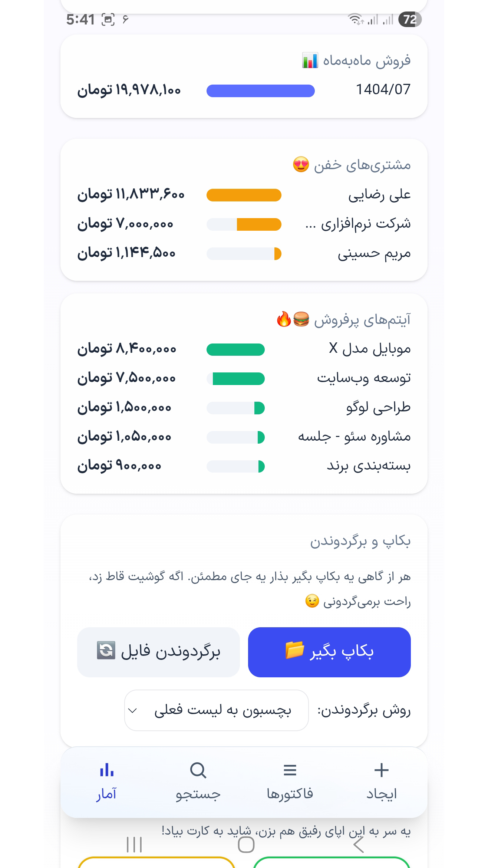488x868 pixels.
Task: Open the آمار statistics tab icon
Action: tap(107, 770)
